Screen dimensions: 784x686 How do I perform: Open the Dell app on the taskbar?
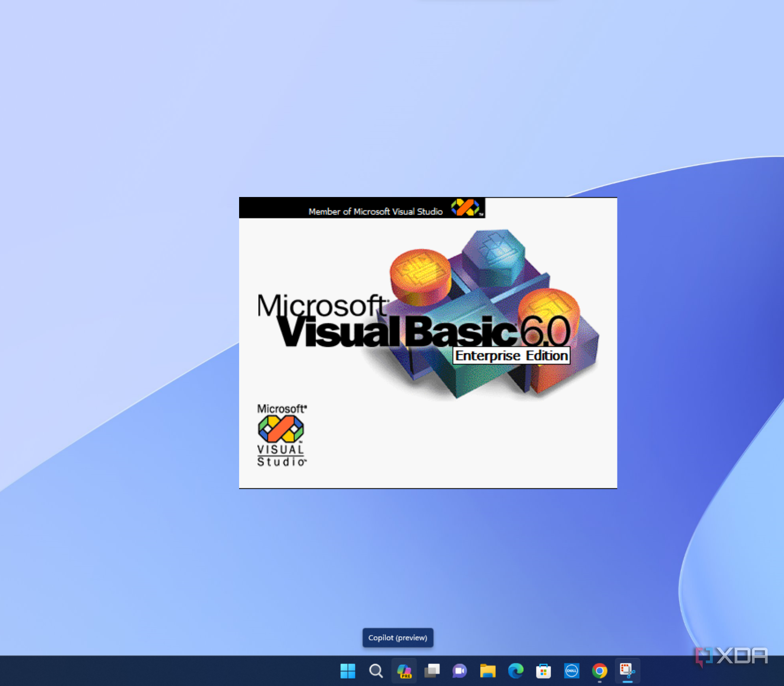[x=571, y=671]
